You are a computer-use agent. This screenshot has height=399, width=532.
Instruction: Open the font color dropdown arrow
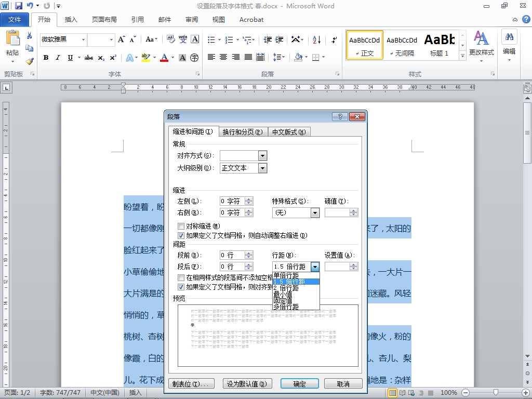tap(172, 58)
